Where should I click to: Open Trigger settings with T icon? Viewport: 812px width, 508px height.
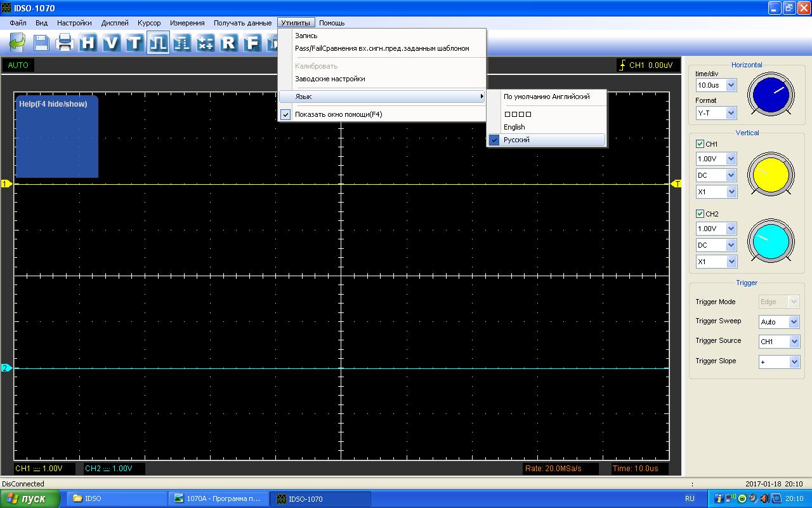(134, 43)
